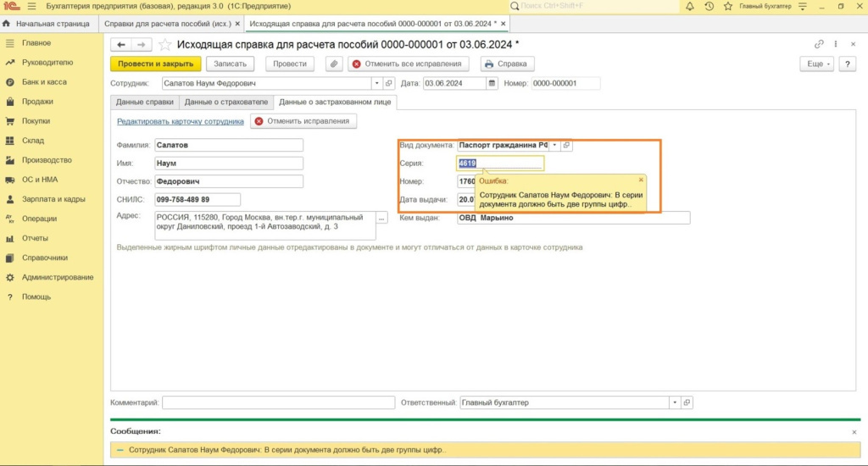Open the history clock icon

(709, 6)
